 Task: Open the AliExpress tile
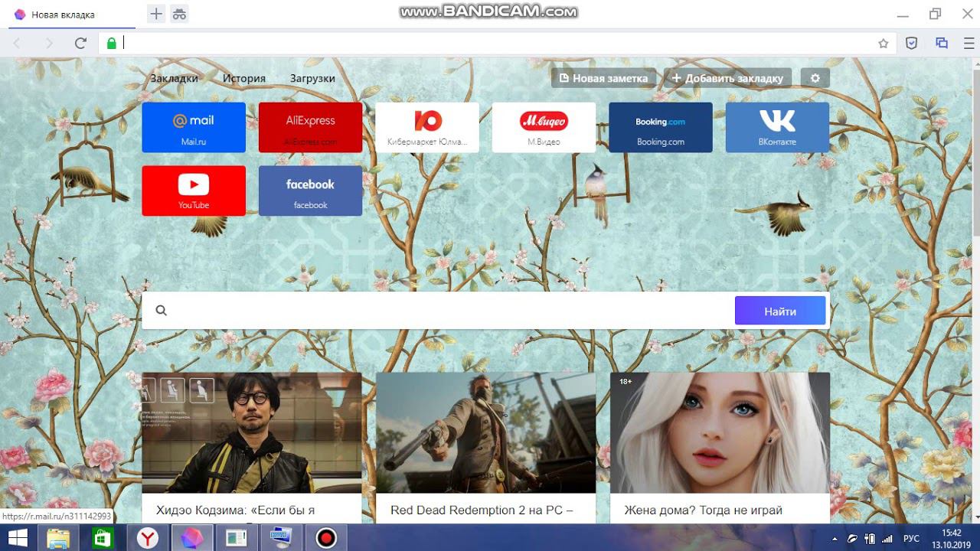(x=310, y=127)
